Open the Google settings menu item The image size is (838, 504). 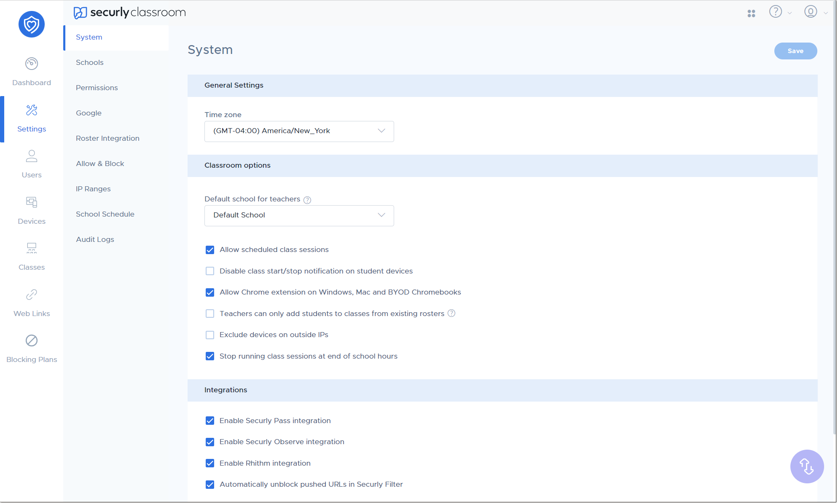tap(89, 113)
